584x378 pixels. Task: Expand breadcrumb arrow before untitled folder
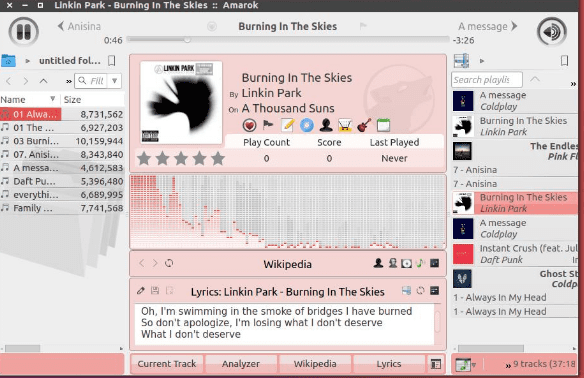28,61
